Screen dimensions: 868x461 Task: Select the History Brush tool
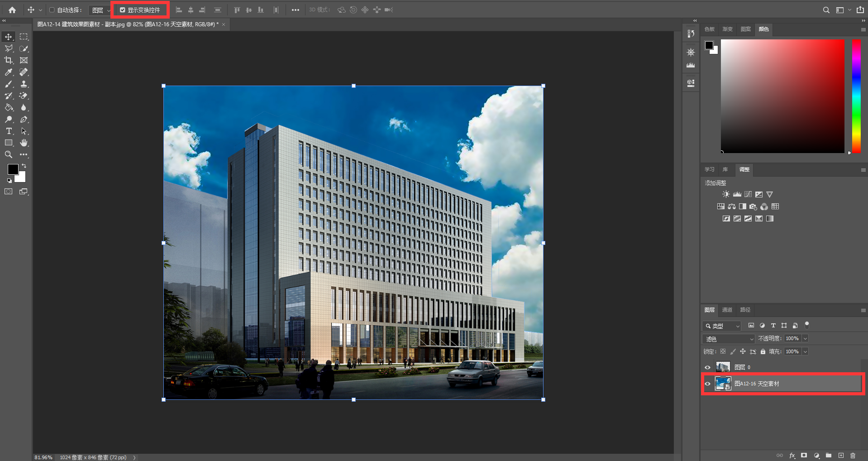(9, 96)
